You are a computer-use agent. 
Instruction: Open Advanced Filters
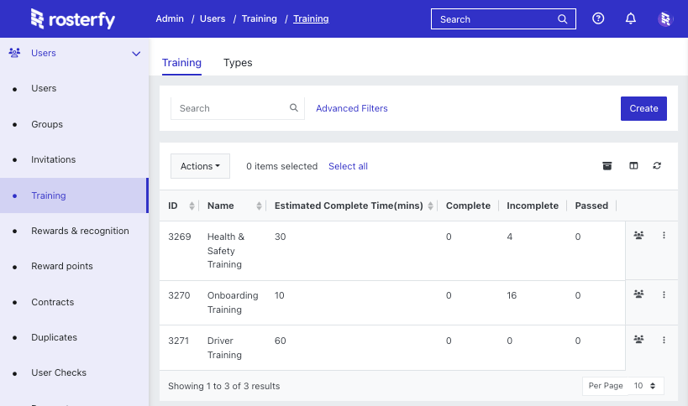[352, 108]
